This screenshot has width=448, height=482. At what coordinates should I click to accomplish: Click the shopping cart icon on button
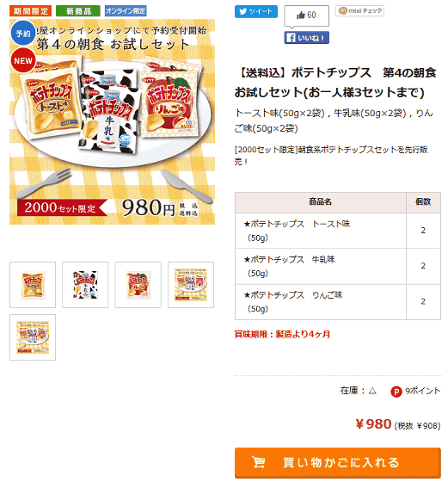coord(258,462)
